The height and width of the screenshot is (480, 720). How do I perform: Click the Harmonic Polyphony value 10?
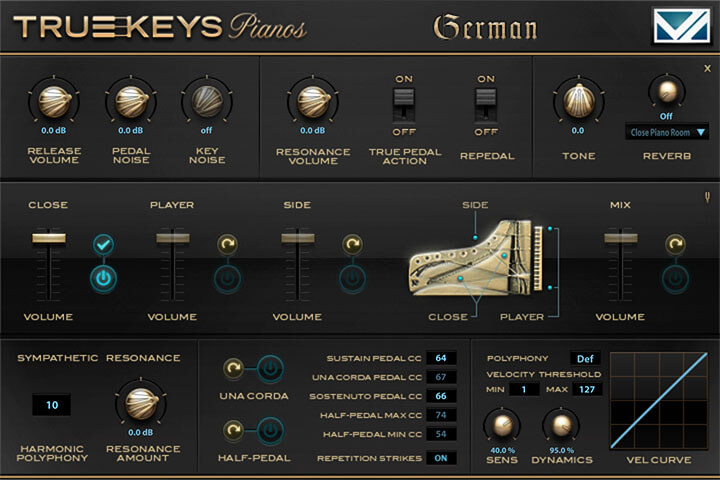tap(51, 405)
